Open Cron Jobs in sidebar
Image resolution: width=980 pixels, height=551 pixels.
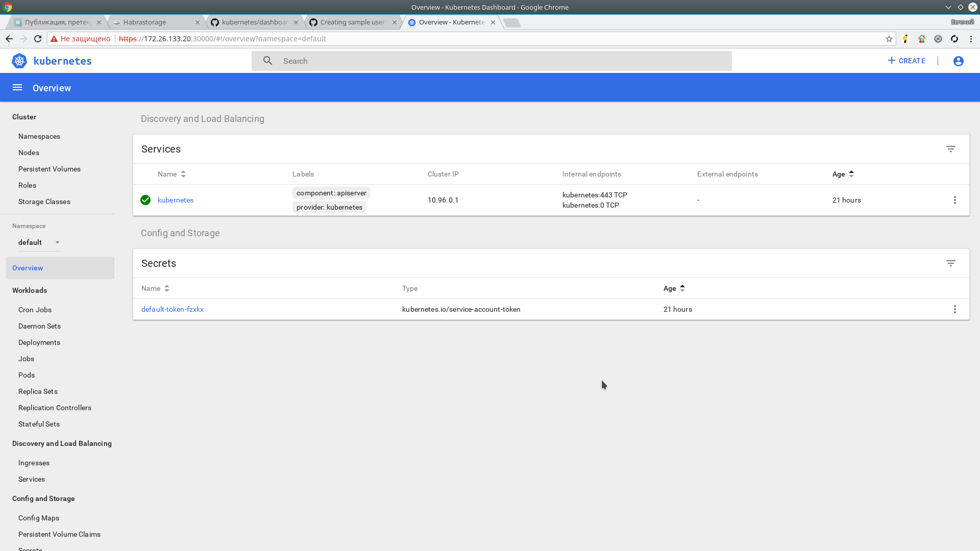35,310
